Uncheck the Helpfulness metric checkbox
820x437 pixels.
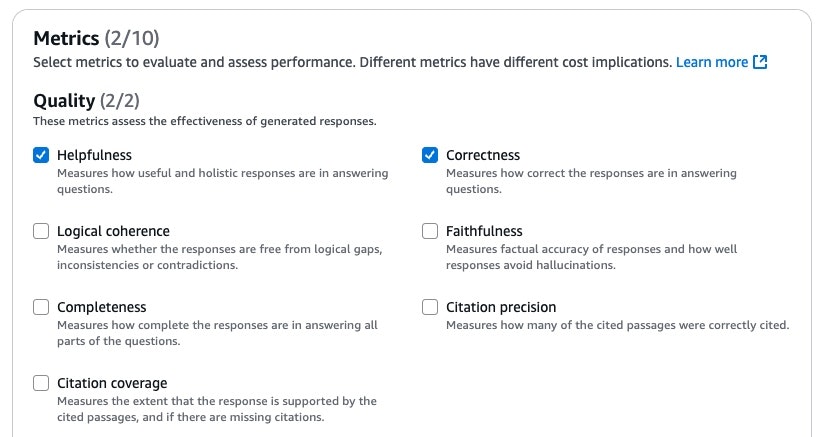click(x=41, y=155)
